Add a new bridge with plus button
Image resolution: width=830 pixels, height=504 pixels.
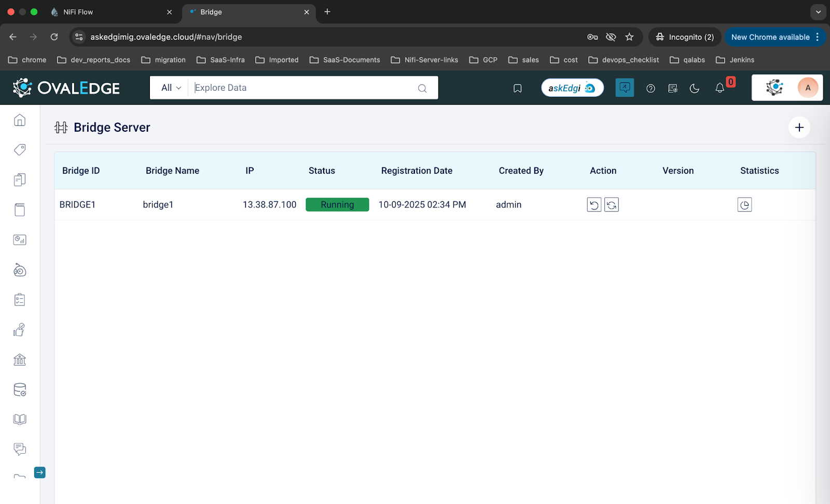(799, 128)
